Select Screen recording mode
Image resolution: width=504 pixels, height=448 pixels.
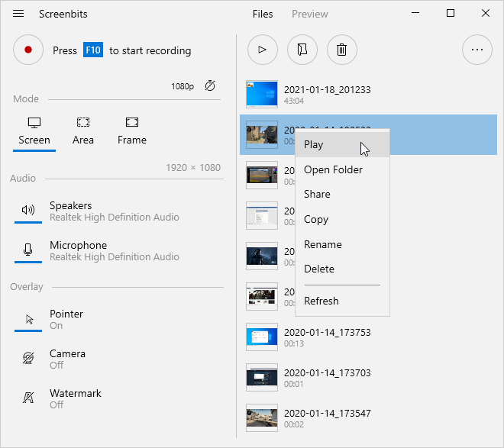(34, 132)
